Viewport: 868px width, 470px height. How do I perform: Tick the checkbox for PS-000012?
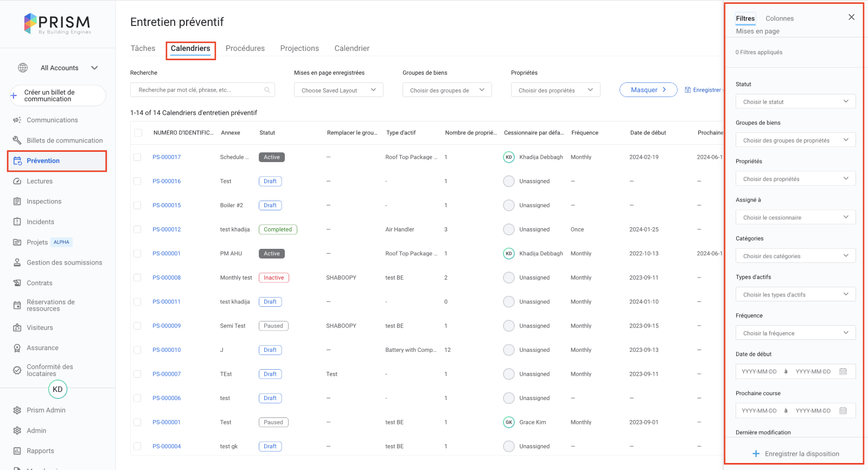click(x=137, y=229)
